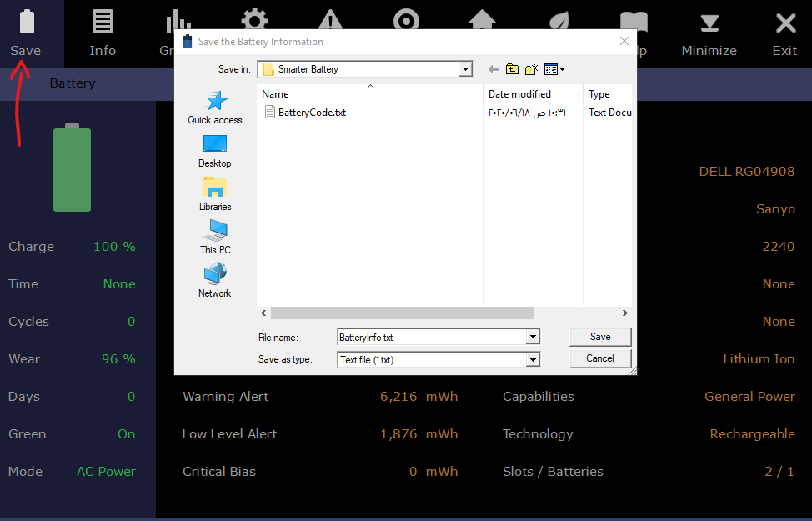Go up one folder level
Viewport: 812px width, 521px height.
coord(512,69)
